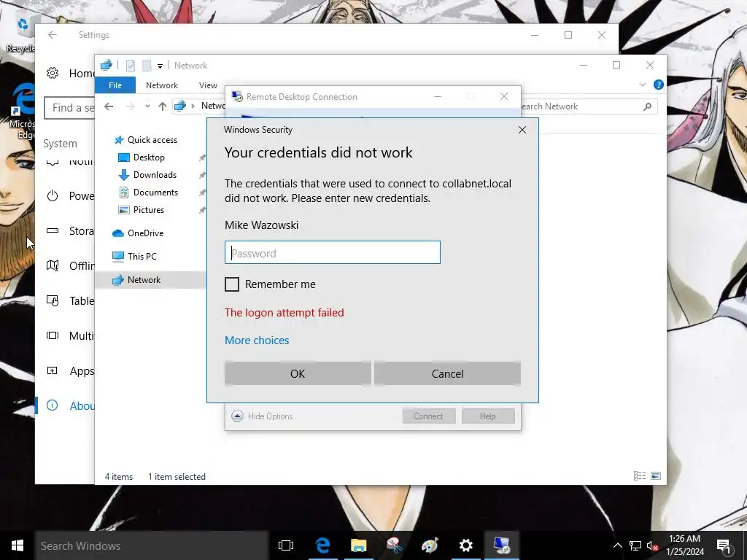Viewport: 747px width, 560px height.
Task: Close the Windows Security dialog with X
Action: (x=522, y=130)
